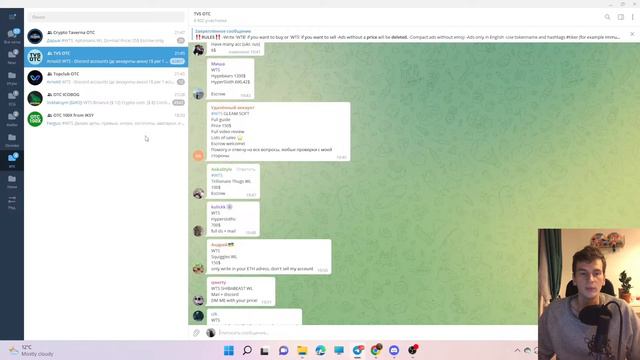Open Google Chrome from the taskbar

(x=376, y=350)
